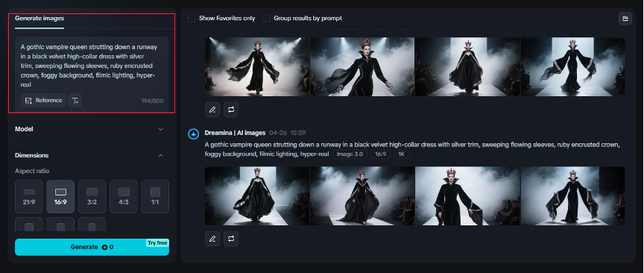Image resolution: width=644 pixels, height=273 pixels.
Task: Click regenerate icon under first image row
Action: [231, 110]
